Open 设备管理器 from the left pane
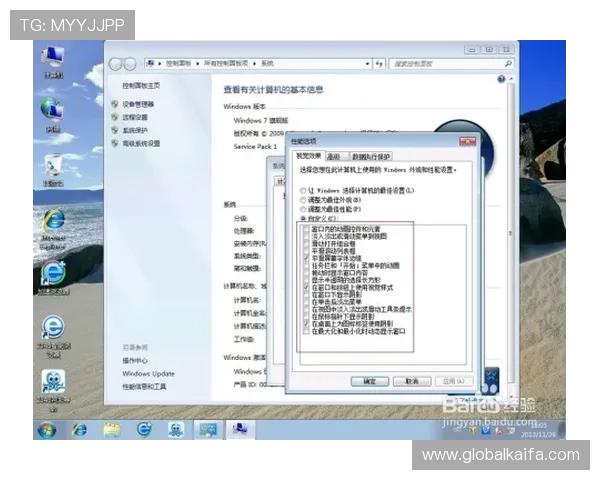Viewport: 600px width, 480px height. point(138,104)
